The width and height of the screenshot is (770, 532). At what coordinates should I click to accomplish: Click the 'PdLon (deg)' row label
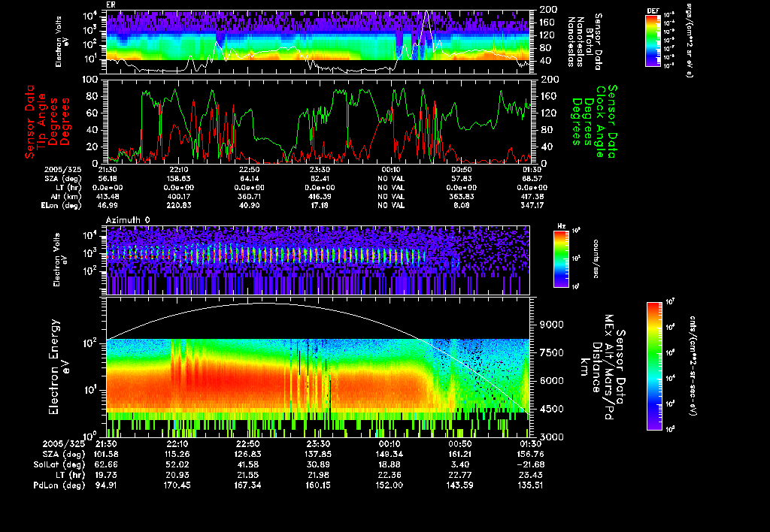59,485
